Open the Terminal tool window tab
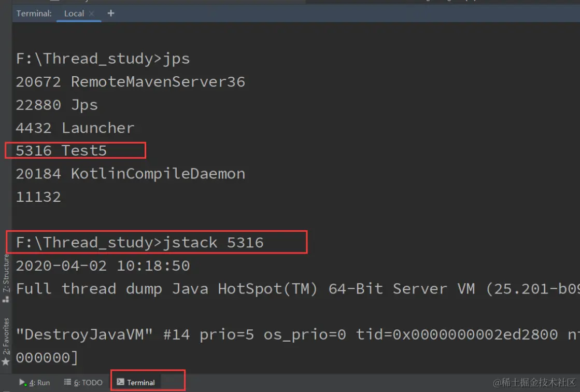 [136, 382]
